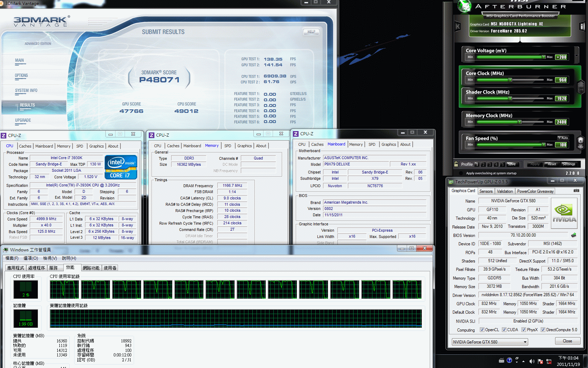Click the Core Voltage slider handle
The height and width of the screenshot is (368, 588).
[544, 57]
